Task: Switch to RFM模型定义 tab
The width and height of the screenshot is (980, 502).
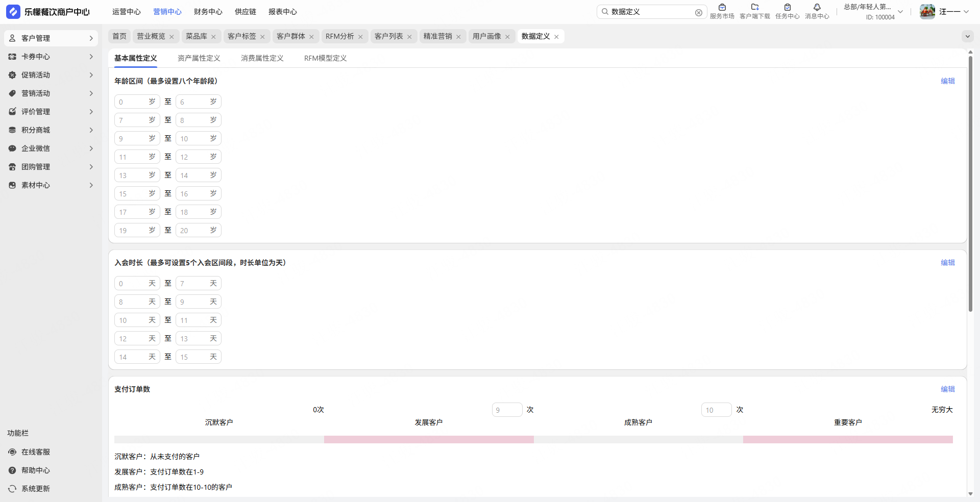Action: point(326,58)
